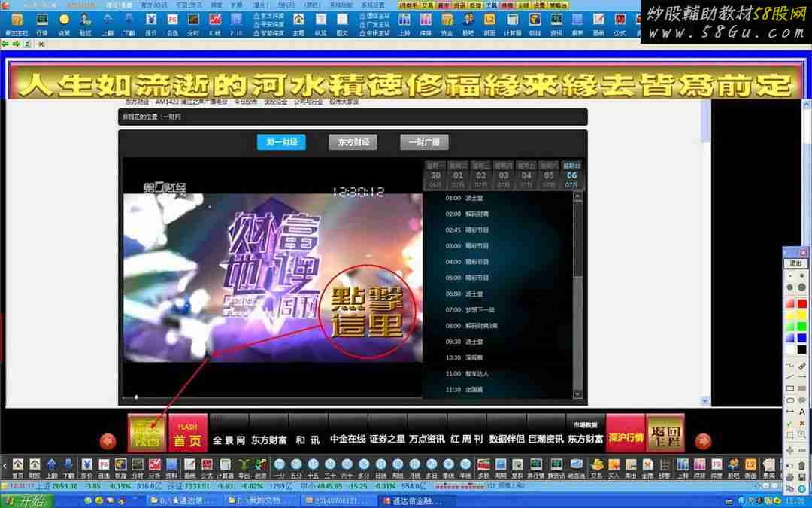Click the 退出 button in drawing palette
This screenshot has height=508, width=812.
click(796, 263)
